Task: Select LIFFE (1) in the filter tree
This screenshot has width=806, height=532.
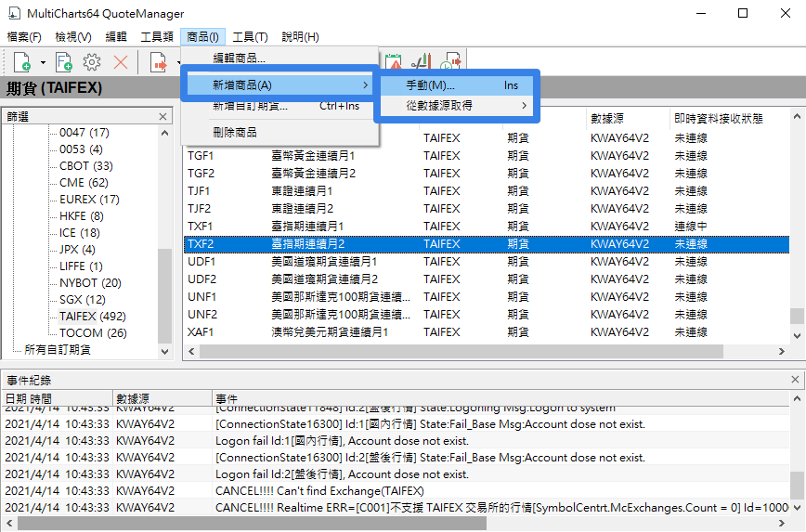Action: coord(81,266)
